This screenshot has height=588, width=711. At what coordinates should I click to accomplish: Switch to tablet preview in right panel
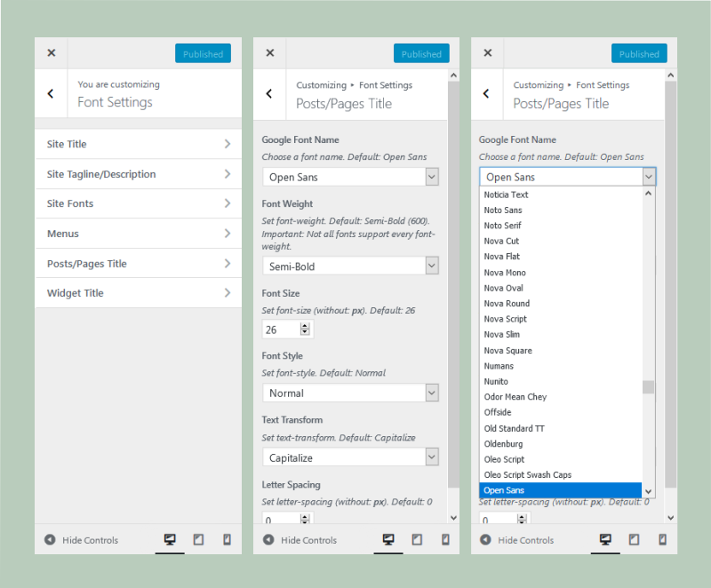[x=634, y=539]
